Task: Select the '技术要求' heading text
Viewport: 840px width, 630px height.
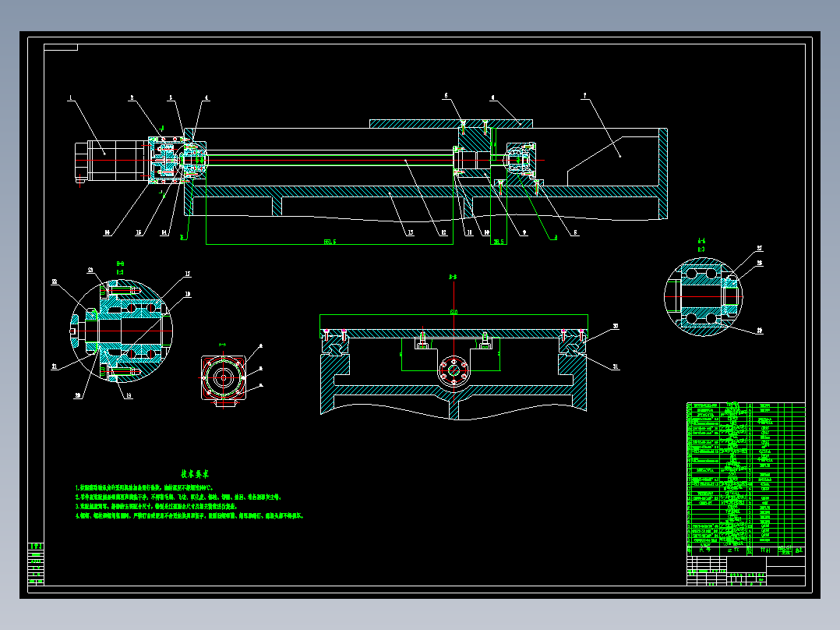Action: pyautogui.click(x=195, y=474)
